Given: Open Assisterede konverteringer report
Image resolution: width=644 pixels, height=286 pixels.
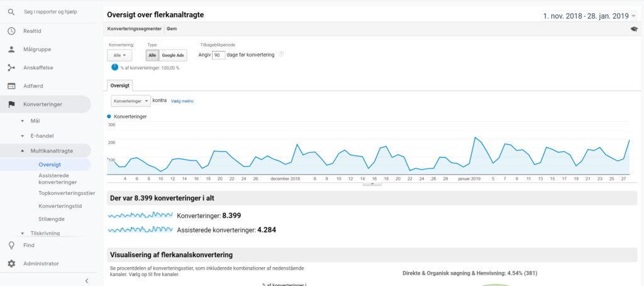Looking at the screenshot, I should [57, 179].
